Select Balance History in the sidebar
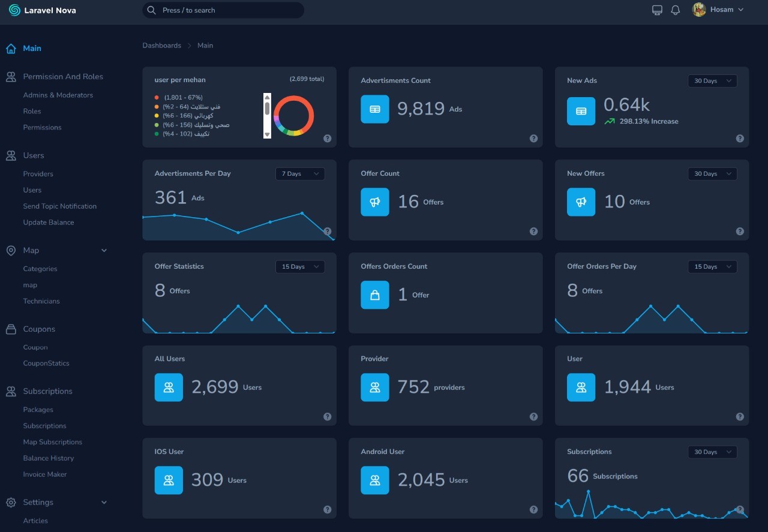Screen dimensions: 768x532 click(48, 458)
